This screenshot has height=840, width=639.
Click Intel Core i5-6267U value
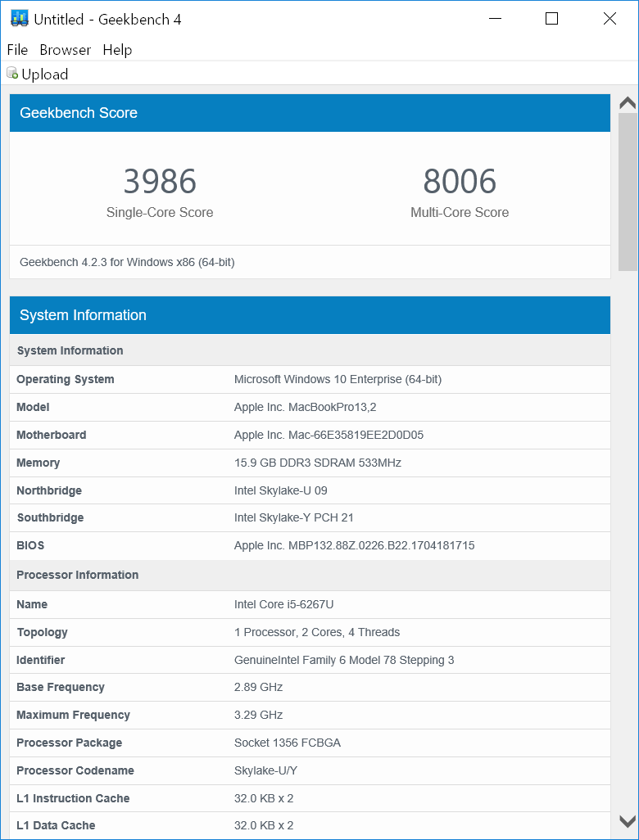point(284,604)
